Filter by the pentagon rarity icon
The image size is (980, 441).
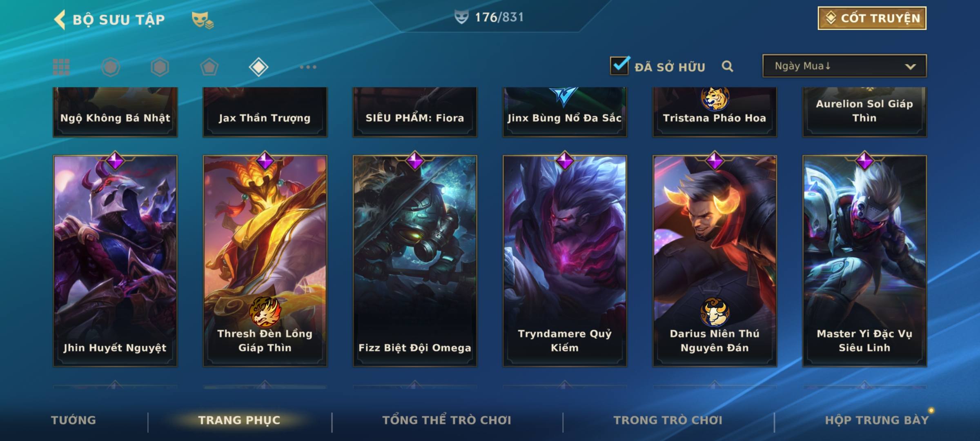[x=209, y=67]
